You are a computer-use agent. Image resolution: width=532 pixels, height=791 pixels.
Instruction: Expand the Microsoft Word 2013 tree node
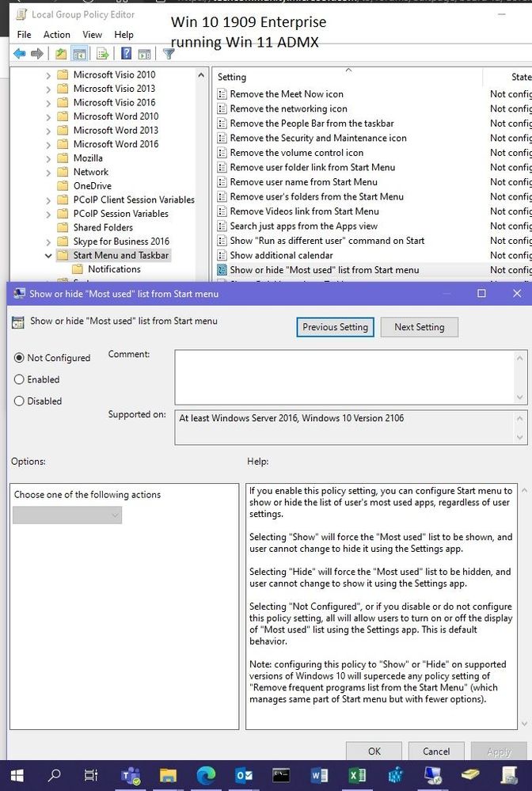(48, 131)
